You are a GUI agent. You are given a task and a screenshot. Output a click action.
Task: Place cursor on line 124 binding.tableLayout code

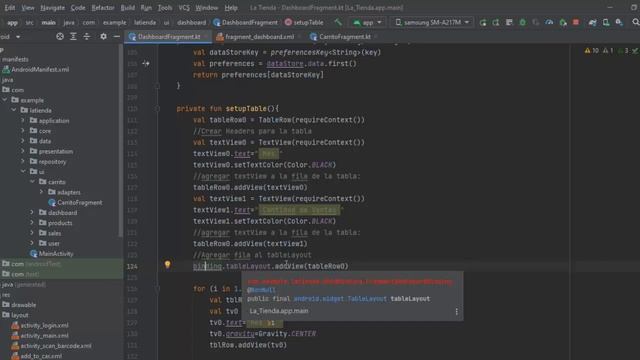(271, 266)
